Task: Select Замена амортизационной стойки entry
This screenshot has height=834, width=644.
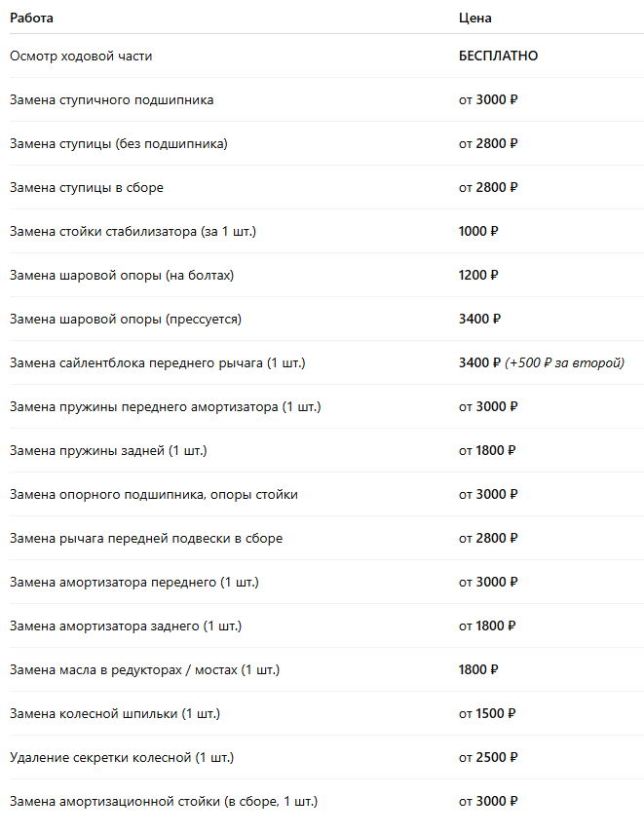Action: (x=164, y=802)
